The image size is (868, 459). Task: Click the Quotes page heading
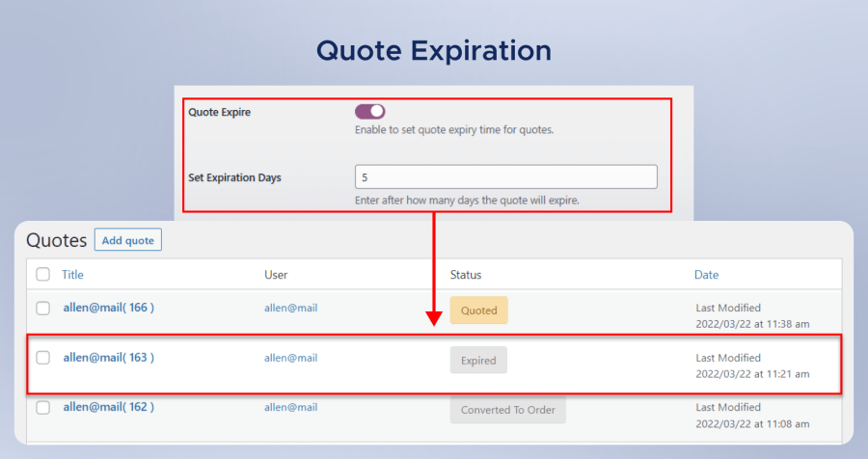pos(57,240)
